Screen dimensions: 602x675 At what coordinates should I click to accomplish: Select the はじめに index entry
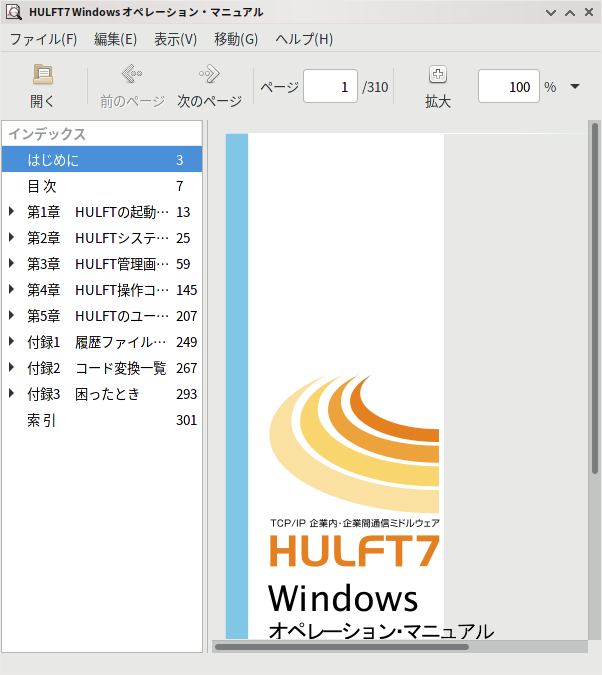coord(102,160)
